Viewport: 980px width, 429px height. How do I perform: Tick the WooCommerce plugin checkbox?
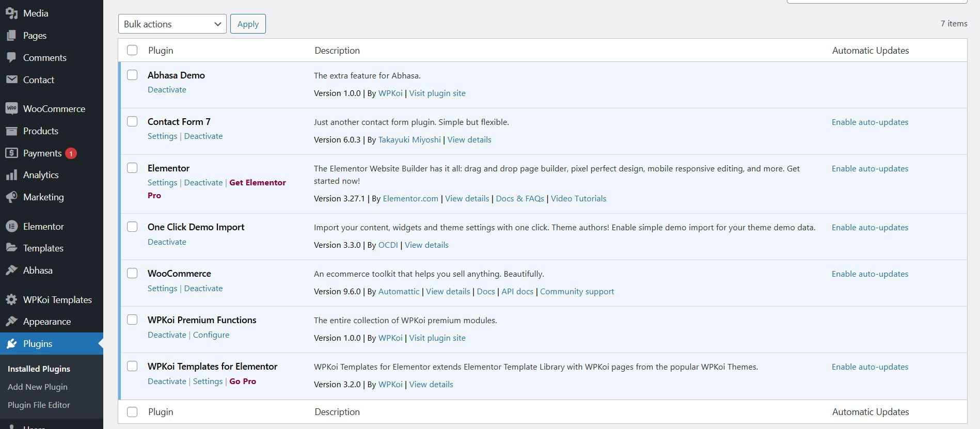[132, 273]
